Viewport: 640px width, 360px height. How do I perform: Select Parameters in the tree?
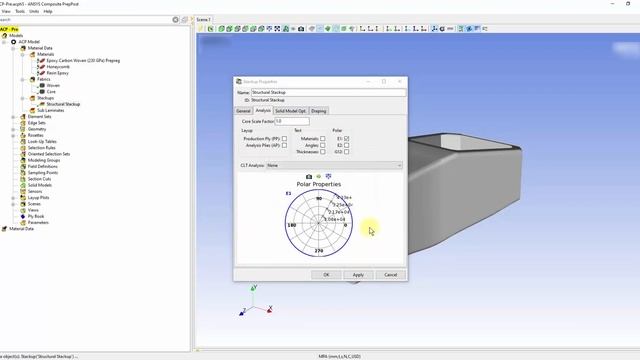[x=38, y=222]
